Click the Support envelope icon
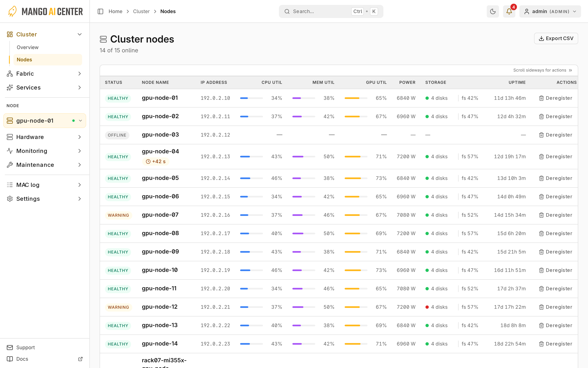 (10, 347)
